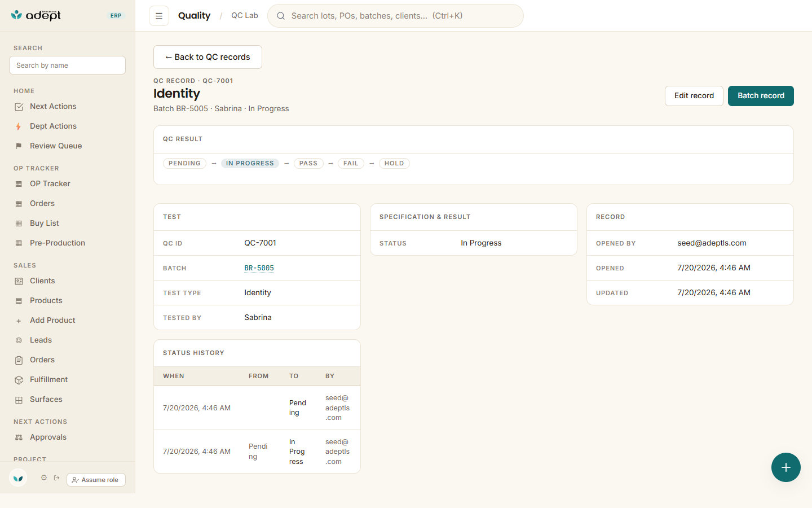Click the Opened By value seed@adeptls.com
Image resolution: width=812 pixels, height=508 pixels.
click(x=712, y=243)
